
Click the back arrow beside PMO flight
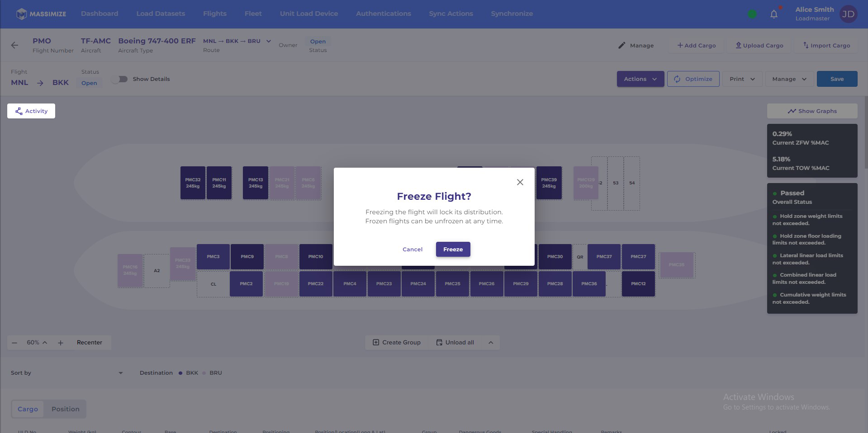pos(15,45)
